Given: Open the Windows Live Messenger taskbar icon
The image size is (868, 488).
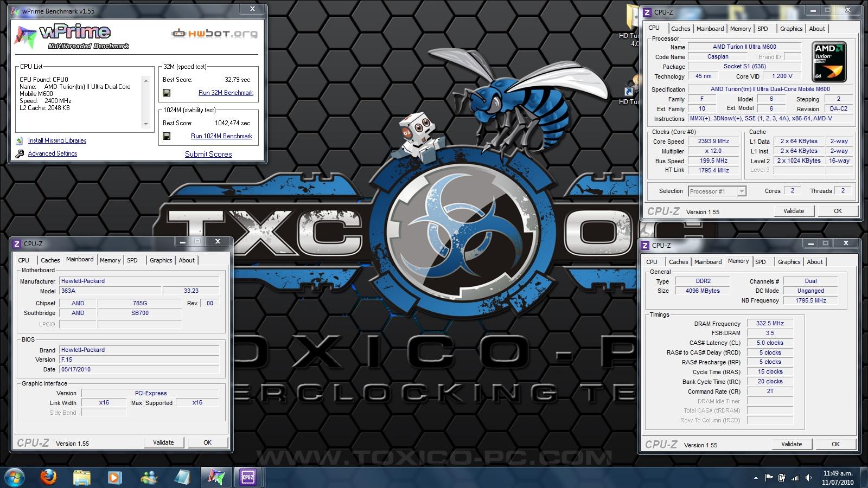Looking at the screenshot, I should pos(148,477).
